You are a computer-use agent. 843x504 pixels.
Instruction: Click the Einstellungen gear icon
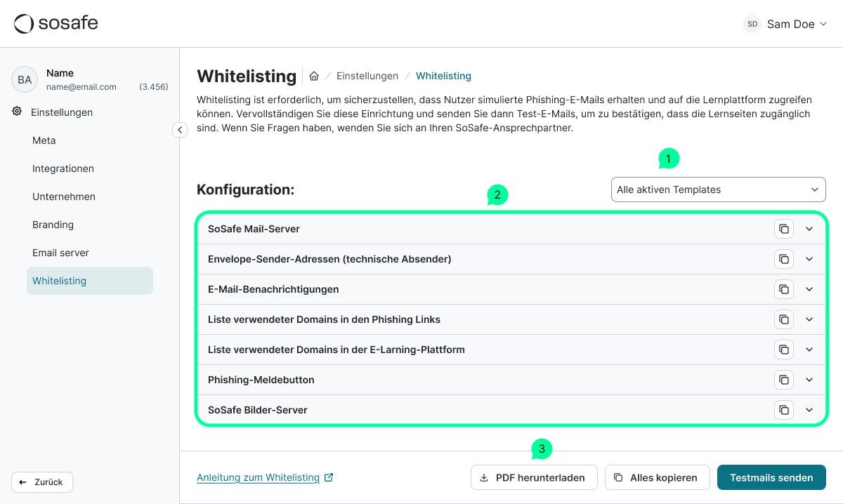point(15,112)
